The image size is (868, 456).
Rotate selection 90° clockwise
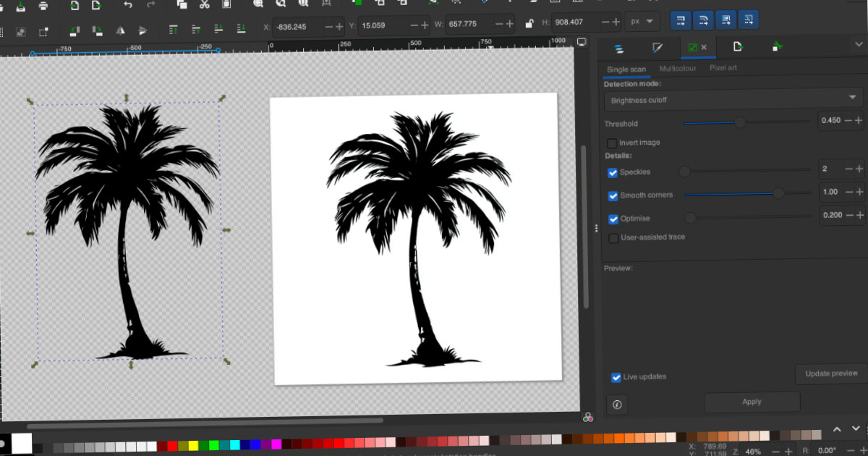[97, 30]
